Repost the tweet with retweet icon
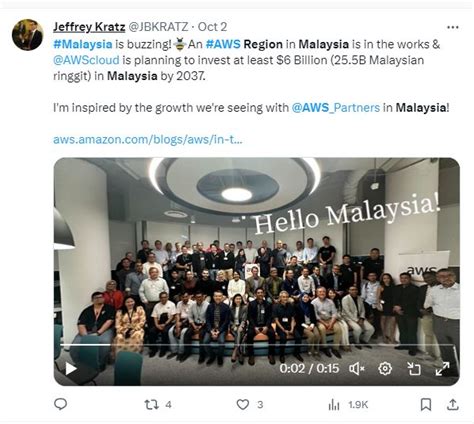Screen dimensions: 474x424 click(151, 405)
